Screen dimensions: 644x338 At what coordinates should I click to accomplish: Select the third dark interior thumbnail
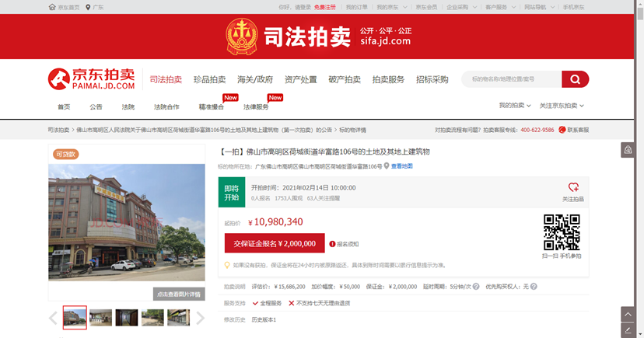[x=127, y=318]
